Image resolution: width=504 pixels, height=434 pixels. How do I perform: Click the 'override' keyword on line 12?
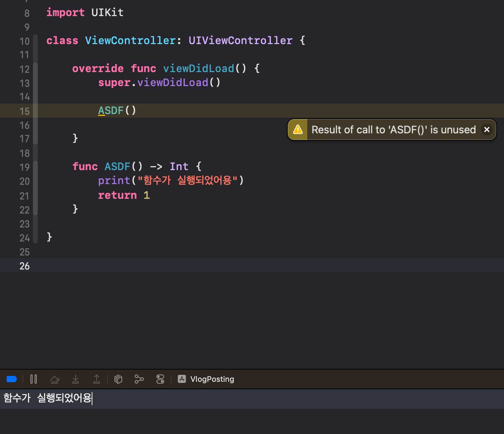coord(98,69)
